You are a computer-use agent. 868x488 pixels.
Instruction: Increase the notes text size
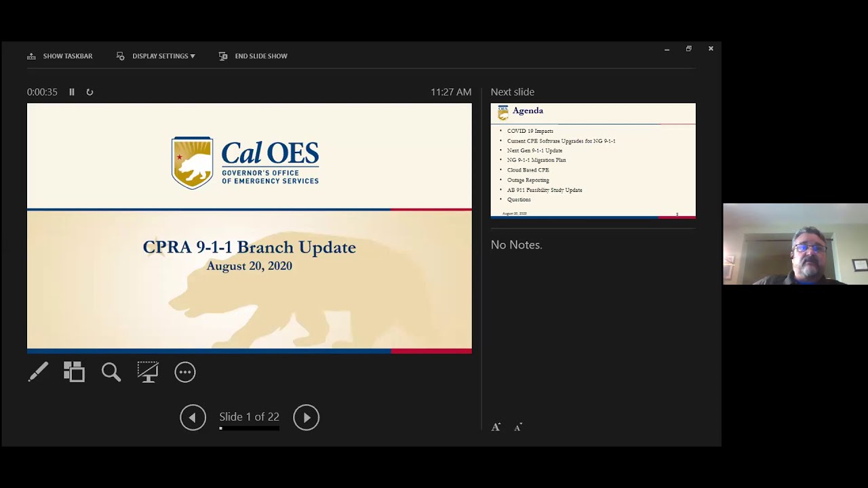[496, 427]
